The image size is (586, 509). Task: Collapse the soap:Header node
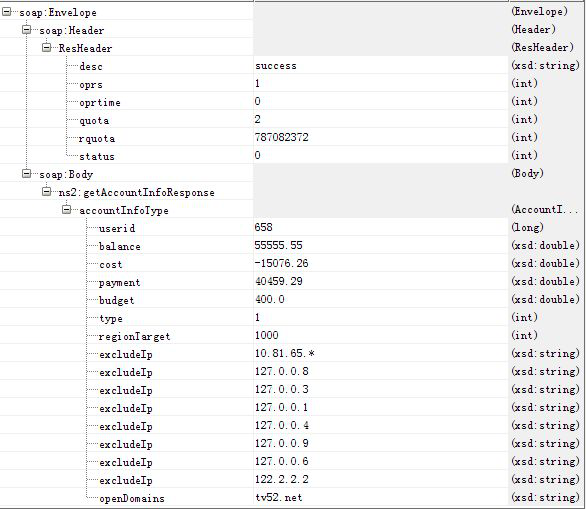pyautogui.click(x=27, y=30)
